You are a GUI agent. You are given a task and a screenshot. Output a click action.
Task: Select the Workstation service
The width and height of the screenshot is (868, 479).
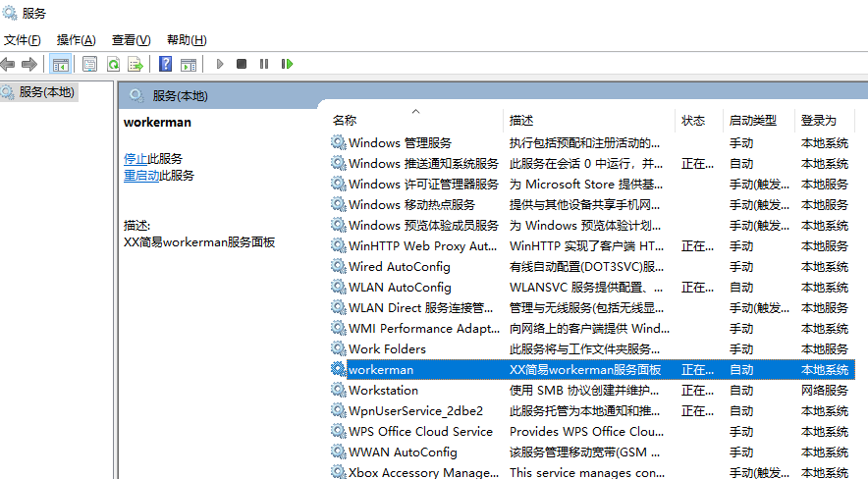[x=383, y=391]
